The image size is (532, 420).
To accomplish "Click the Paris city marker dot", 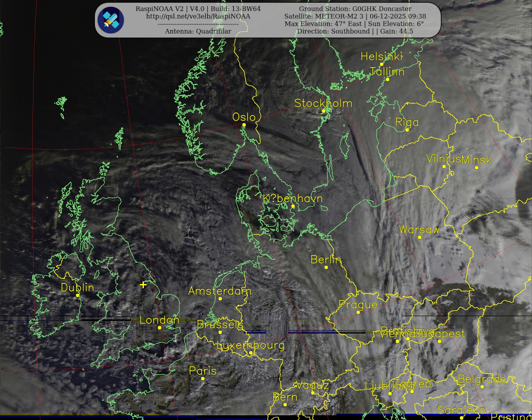I will [x=203, y=379].
